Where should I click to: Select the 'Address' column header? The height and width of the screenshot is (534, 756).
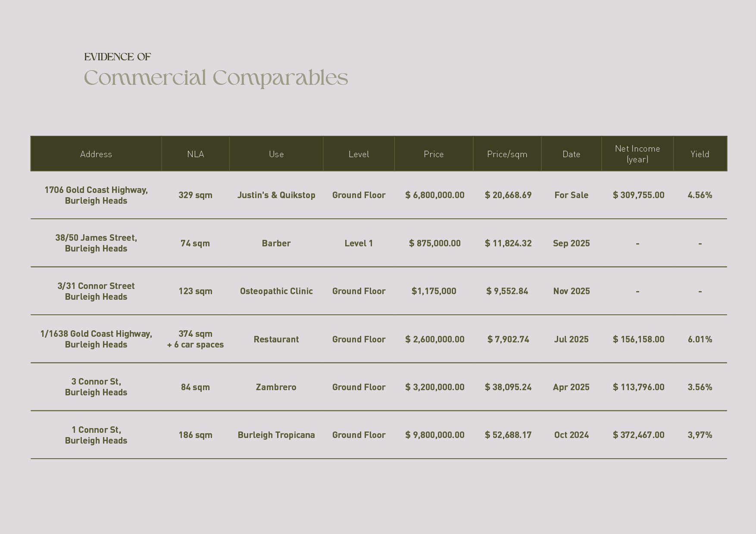[96, 154]
